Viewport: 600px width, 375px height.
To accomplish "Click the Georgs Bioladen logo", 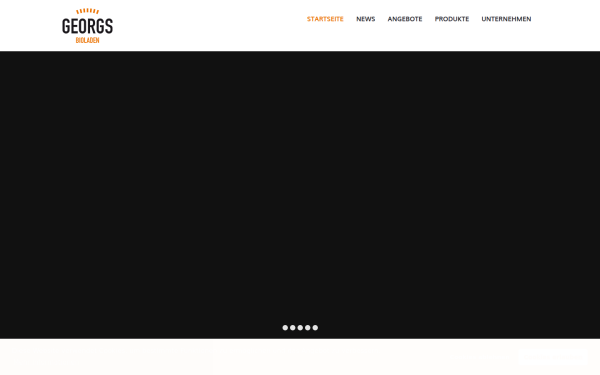I will 88,26.
